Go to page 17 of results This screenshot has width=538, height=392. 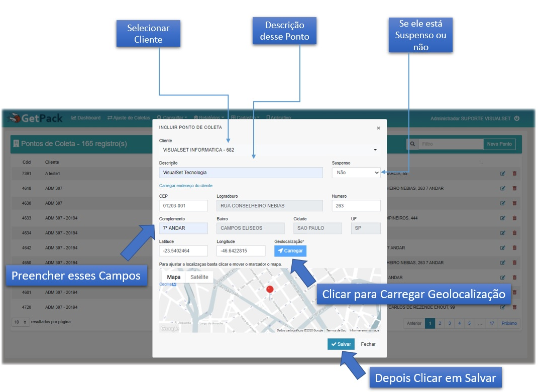[x=492, y=323]
